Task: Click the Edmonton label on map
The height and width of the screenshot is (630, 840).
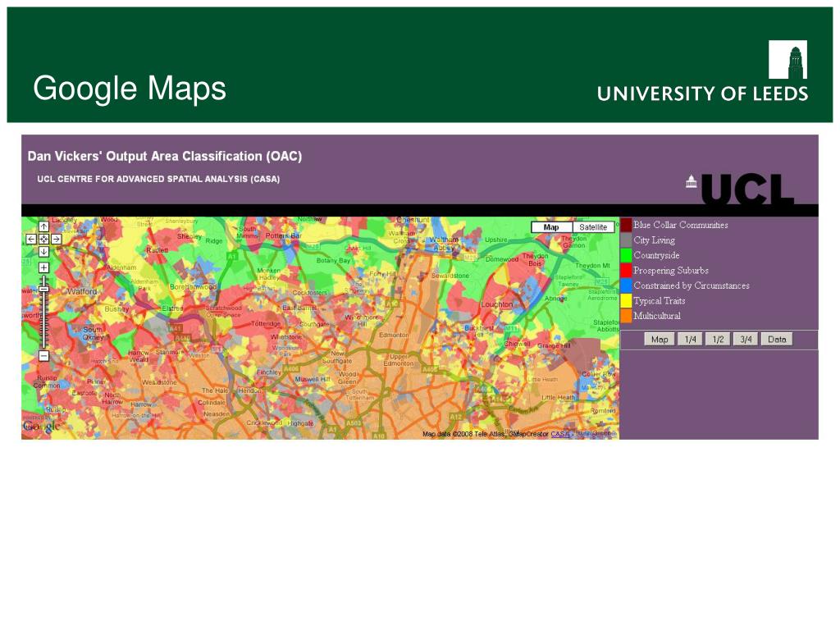Action: click(x=394, y=335)
